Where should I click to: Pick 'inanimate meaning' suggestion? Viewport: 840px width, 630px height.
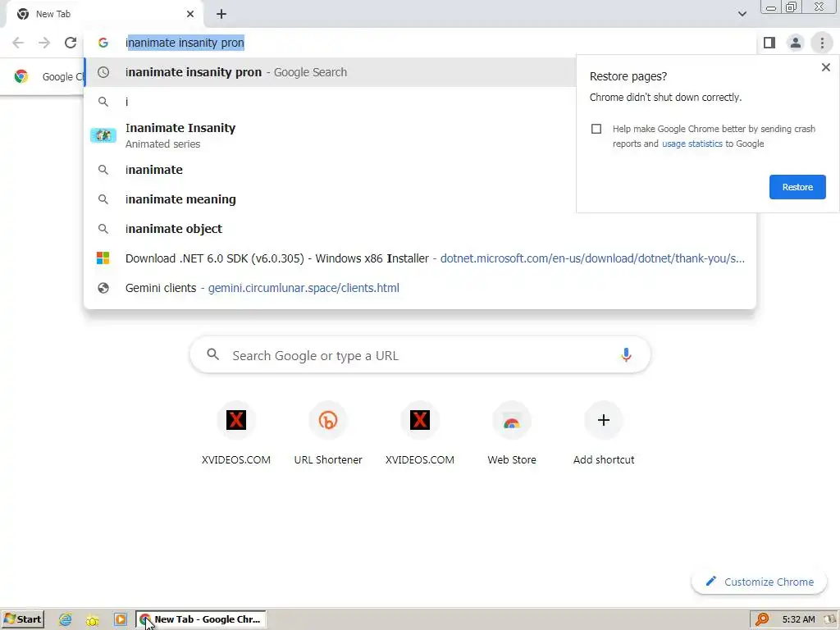coord(330,199)
